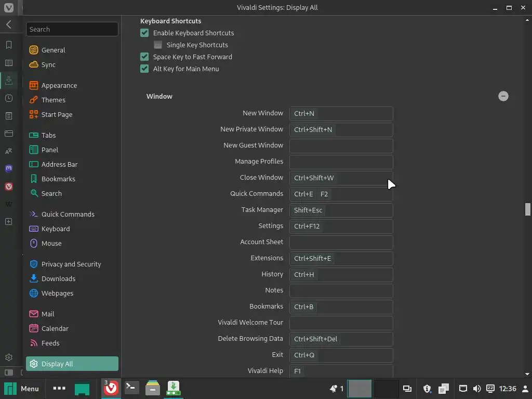
Task: Select Address Bar settings category
Action: [72, 164]
